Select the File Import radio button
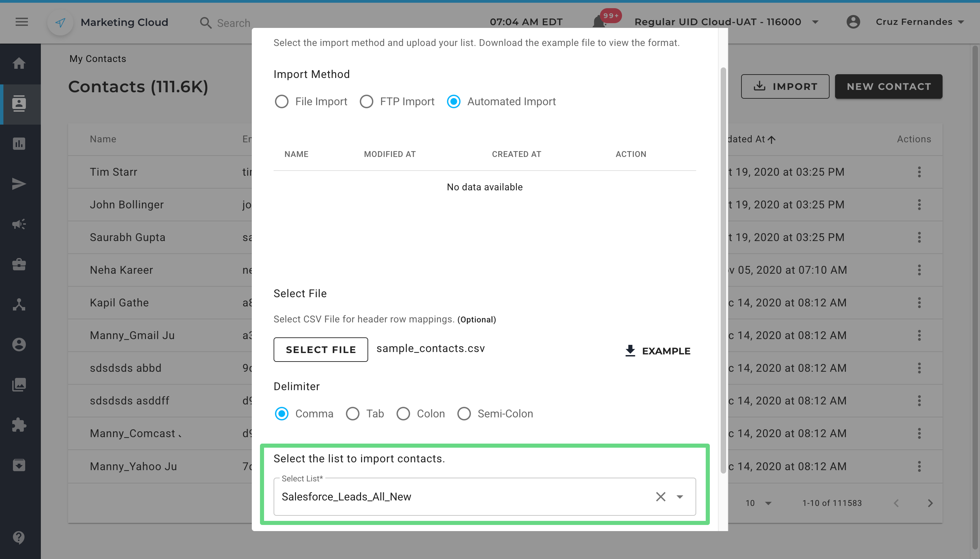Image resolution: width=980 pixels, height=559 pixels. (282, 102)
